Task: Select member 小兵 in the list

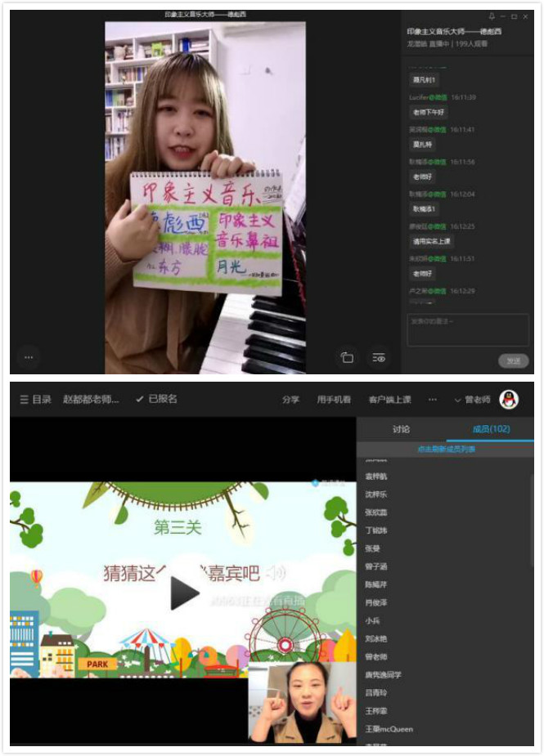Action: coord(372,620)
